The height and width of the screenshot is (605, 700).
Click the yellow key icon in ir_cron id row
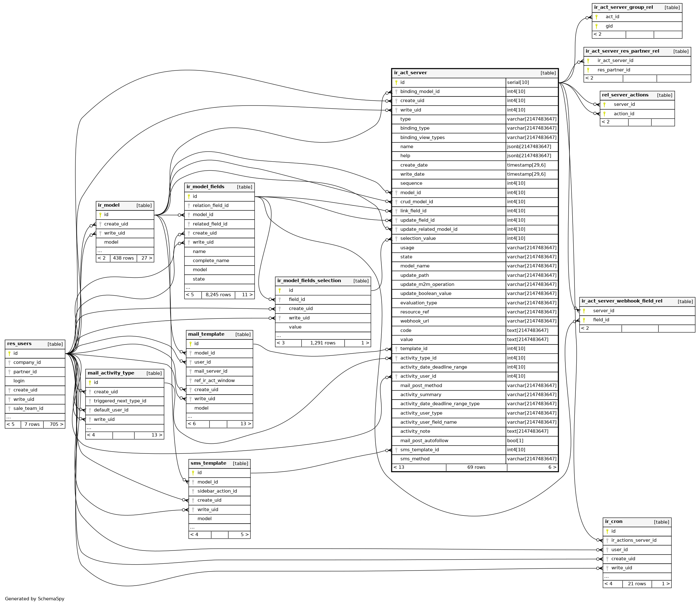(607, 531)
